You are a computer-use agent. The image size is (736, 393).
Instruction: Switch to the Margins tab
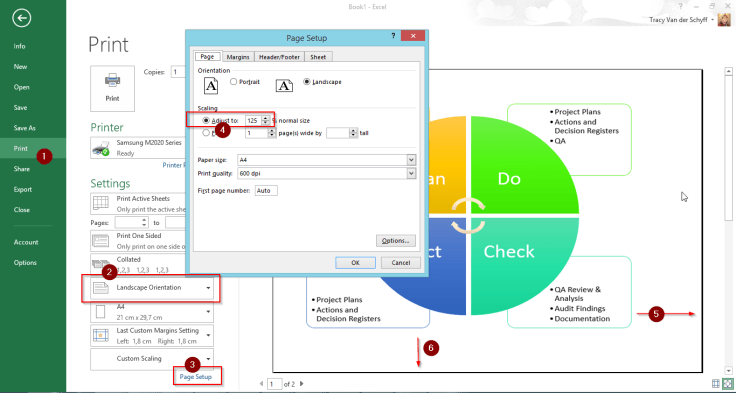238,57
